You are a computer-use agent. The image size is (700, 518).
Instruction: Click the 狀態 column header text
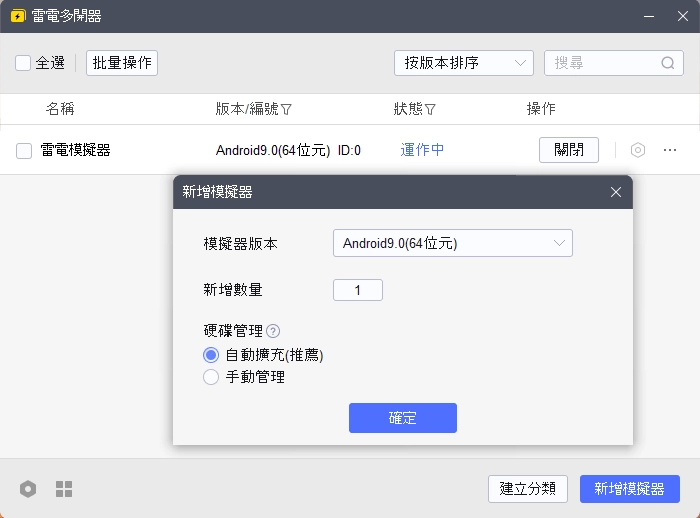408,109
